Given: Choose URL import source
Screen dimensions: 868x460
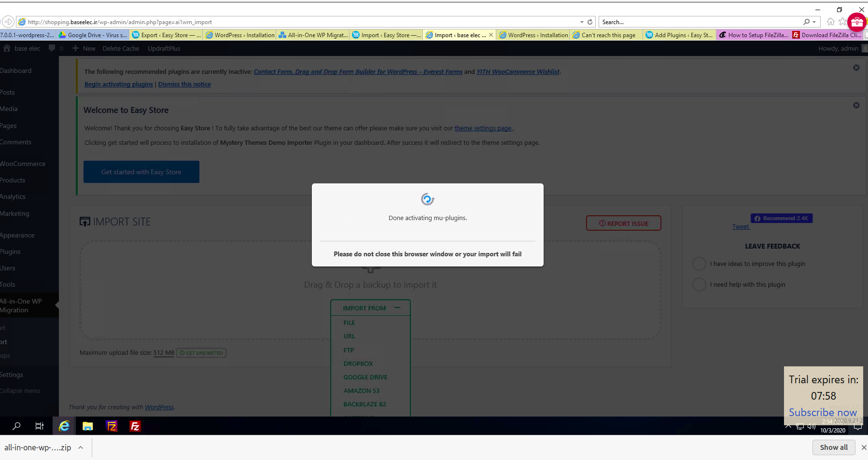Looking at the screenshot, I should tap(349, 336).
